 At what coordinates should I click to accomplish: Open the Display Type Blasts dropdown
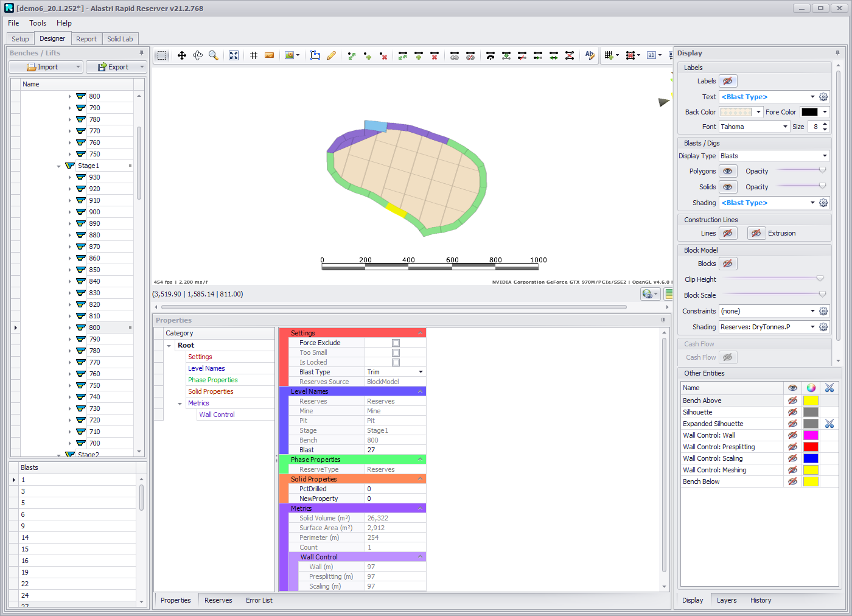[x=825, y=156]
